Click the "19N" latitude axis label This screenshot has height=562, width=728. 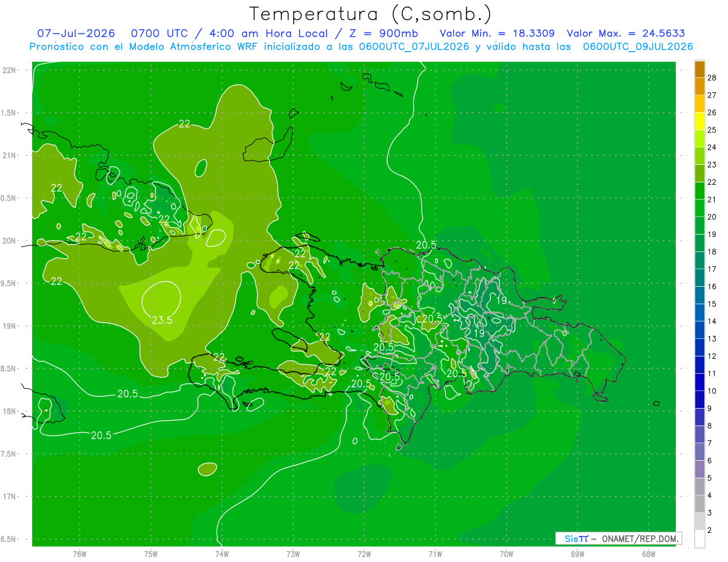coord(9,326)
